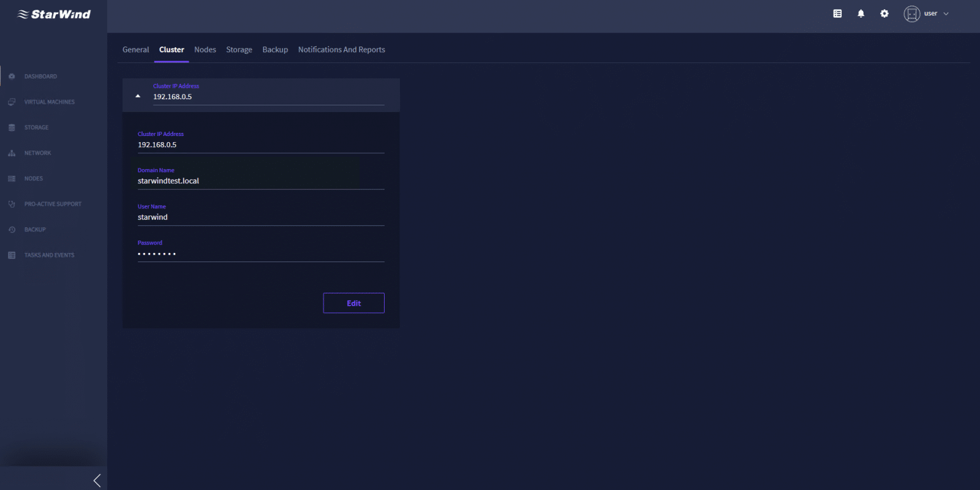Go to NODES in sidebar
The image size is (980, 490).
[34, 179]
